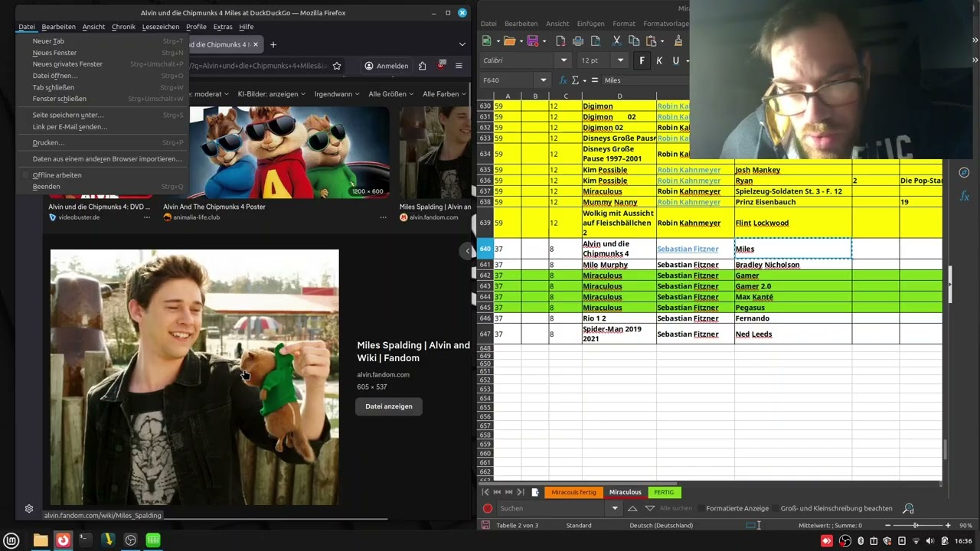This screenshot has height=551, width=980.
Task: Go to first sheet using navigation arrow
Action: coord(485,492)
